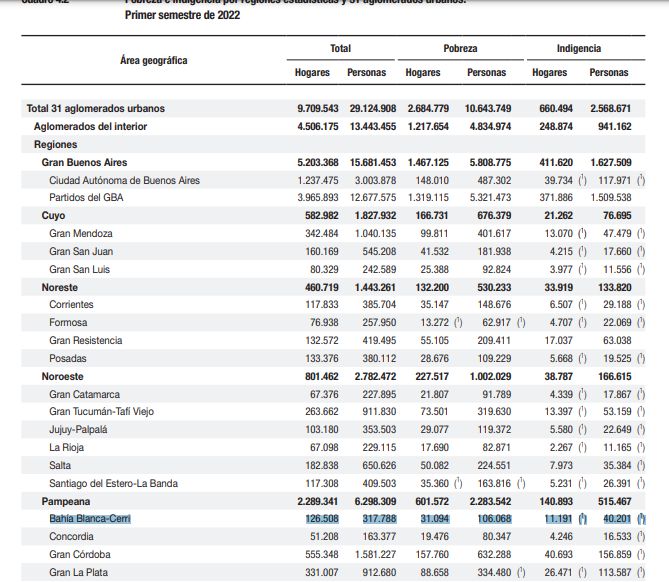Screen dimensions: 669x582
Task: Select Salta poverty households value 50.082
Action: tap(435, 465)
